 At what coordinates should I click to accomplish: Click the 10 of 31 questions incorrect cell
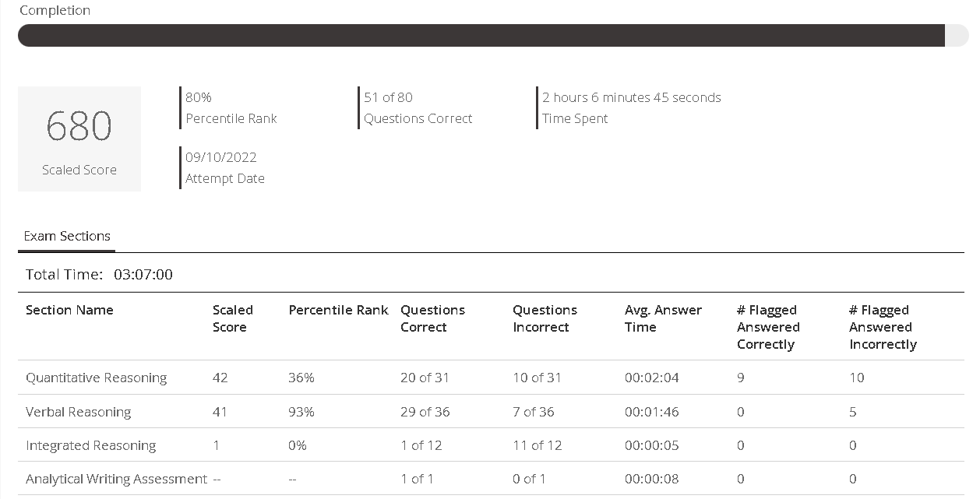pos(537,378)
